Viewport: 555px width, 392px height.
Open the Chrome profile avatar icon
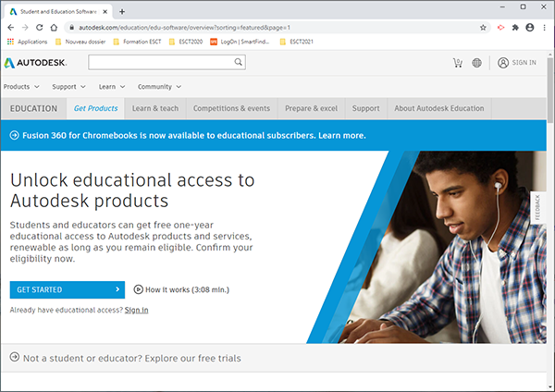pyautogui.click(x=529, y=27)
